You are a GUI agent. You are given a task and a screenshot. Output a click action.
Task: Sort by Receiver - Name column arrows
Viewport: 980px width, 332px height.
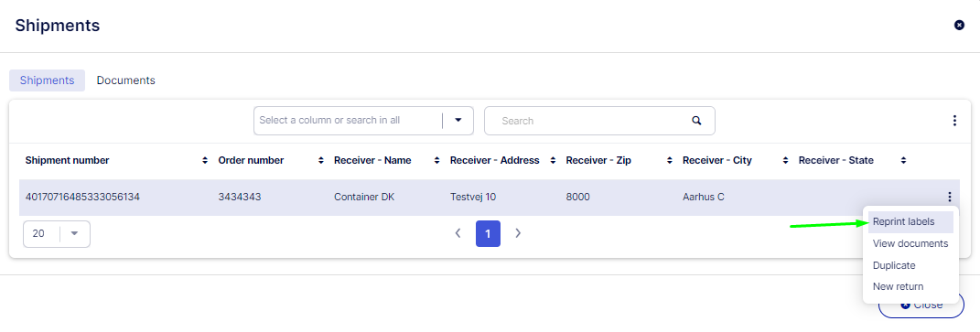(x=436, y=161)
